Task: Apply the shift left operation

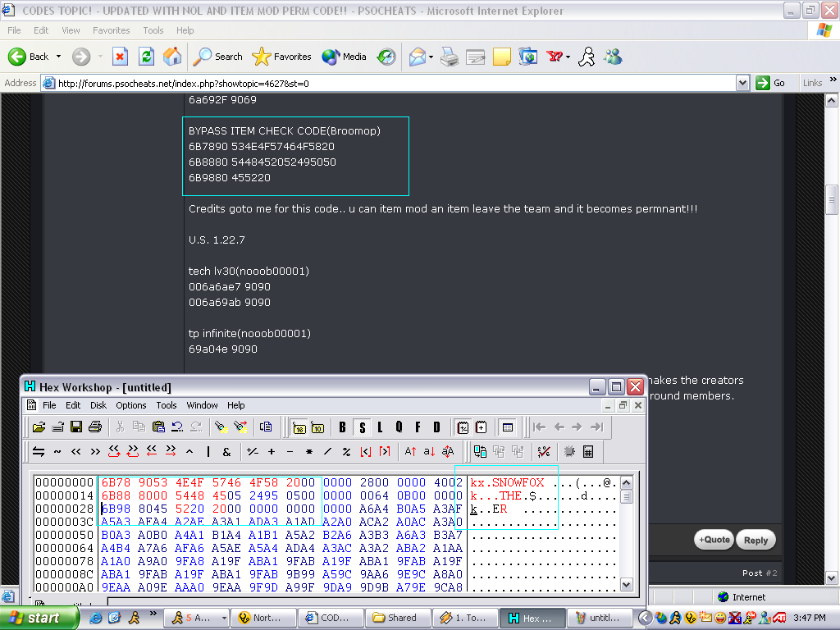Action: click(x=76, y=452)
